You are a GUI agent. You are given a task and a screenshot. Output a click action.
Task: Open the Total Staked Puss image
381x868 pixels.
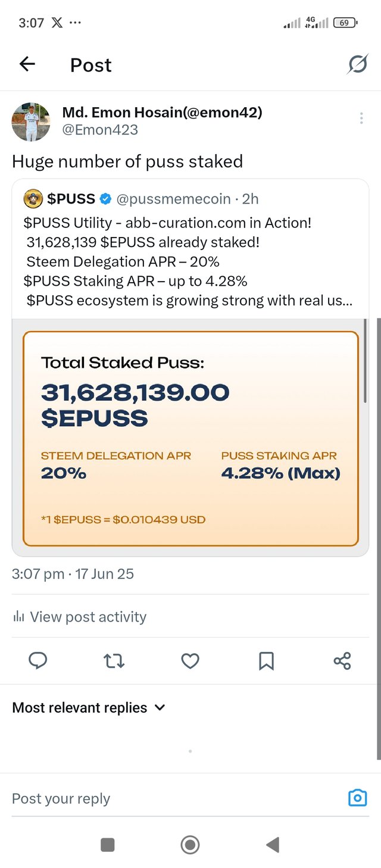190,438
